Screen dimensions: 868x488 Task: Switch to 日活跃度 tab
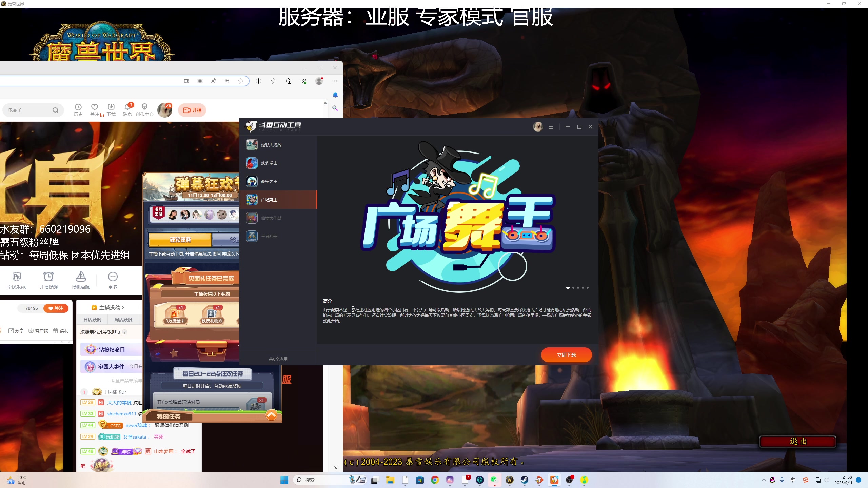tap(92, 320)
